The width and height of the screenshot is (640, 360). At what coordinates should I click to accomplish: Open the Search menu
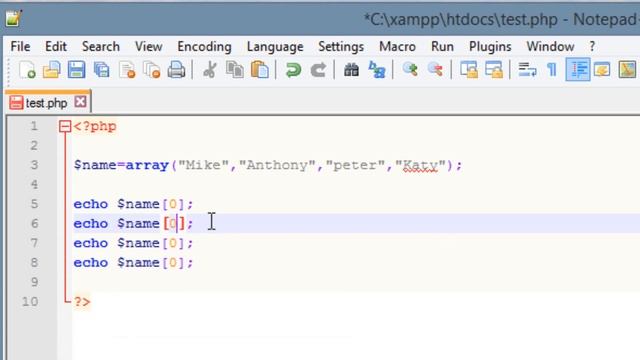click(101, 47)
